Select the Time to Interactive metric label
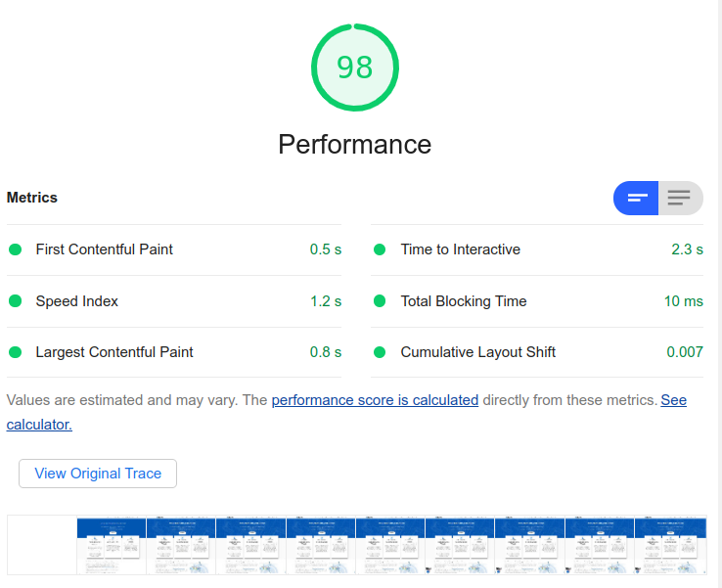The height and width of the screenshot is (588, 722). (x=461, y=249)
